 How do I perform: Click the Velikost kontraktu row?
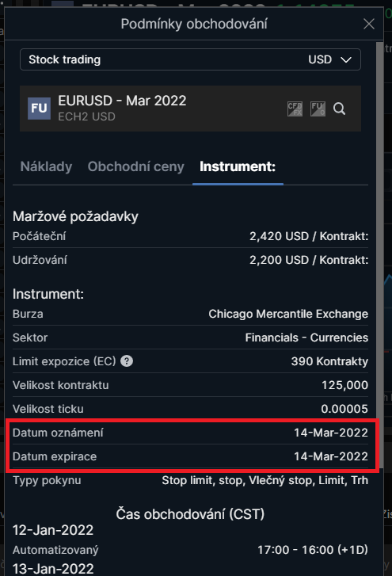[190, 385]
